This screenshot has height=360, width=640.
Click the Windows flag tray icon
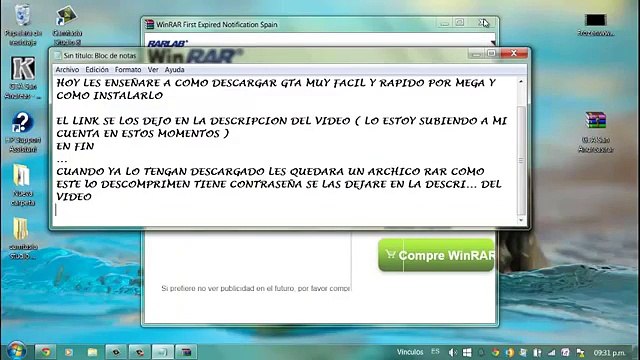[x=467, y=352]
